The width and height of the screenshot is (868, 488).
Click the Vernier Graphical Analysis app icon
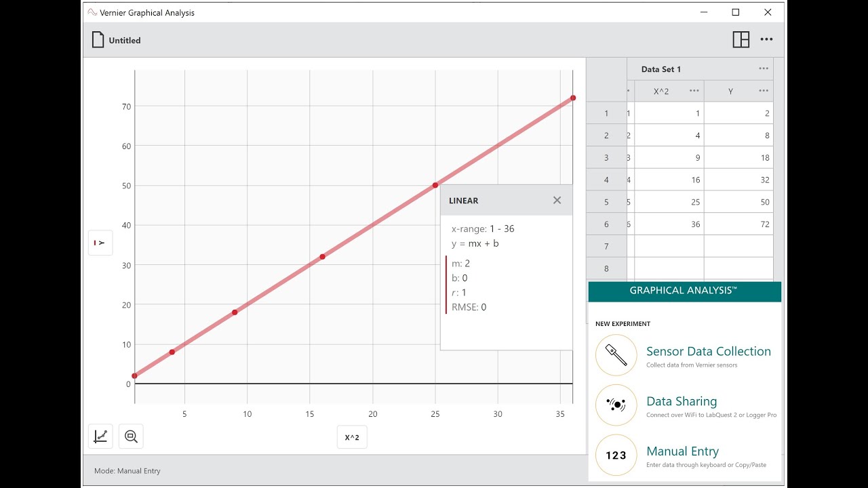click(x=92, y=12)
